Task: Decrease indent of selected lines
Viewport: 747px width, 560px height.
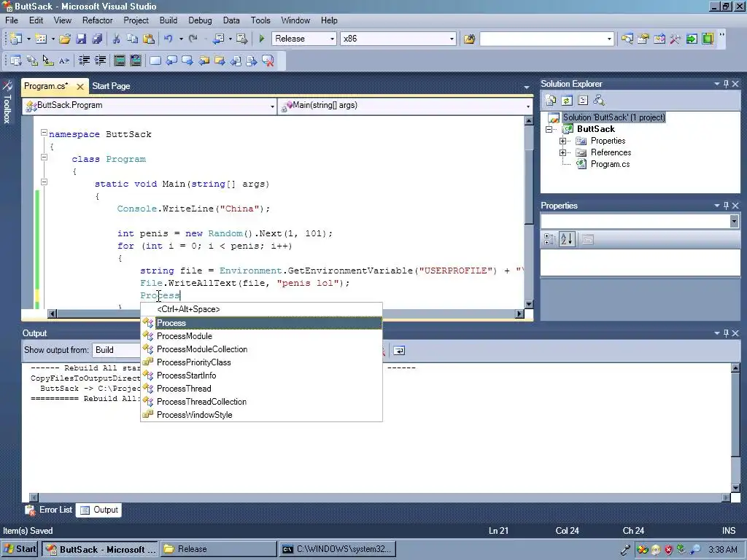Action: coord(85,61)
